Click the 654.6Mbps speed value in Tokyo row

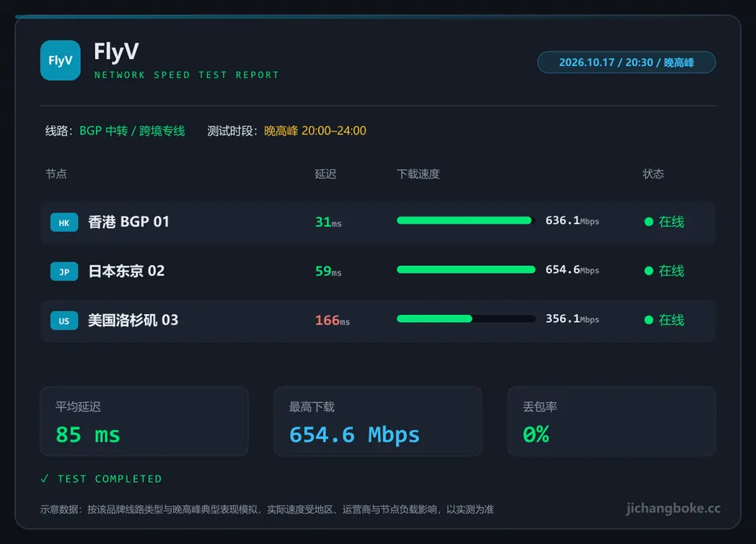573,270
